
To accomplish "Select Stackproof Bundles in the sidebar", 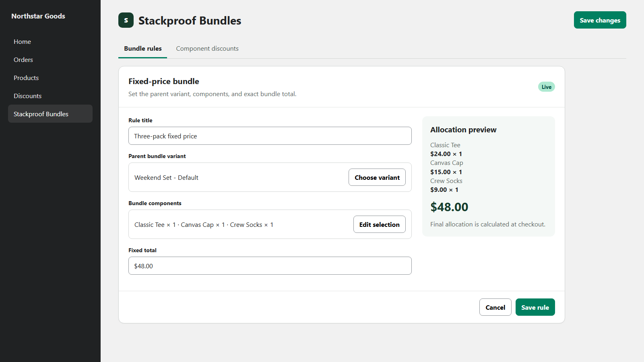I will point(50,114).
